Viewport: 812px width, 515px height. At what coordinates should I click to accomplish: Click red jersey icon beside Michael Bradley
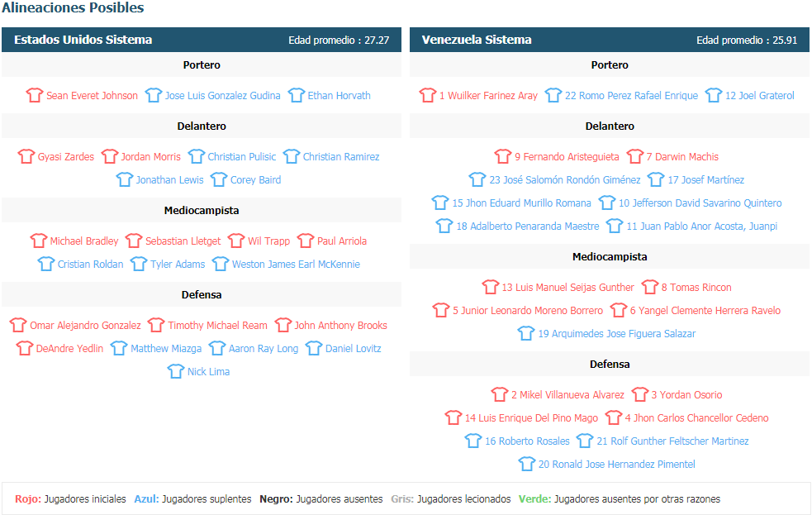point(39,241)
